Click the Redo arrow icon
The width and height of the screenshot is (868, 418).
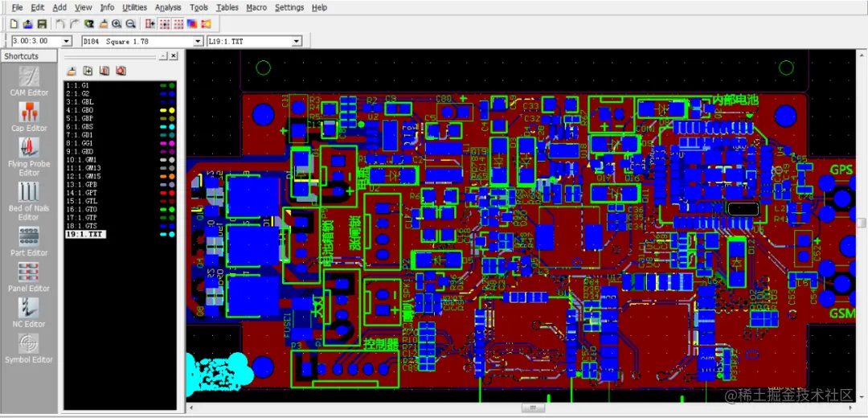click(x=74, y=24)
